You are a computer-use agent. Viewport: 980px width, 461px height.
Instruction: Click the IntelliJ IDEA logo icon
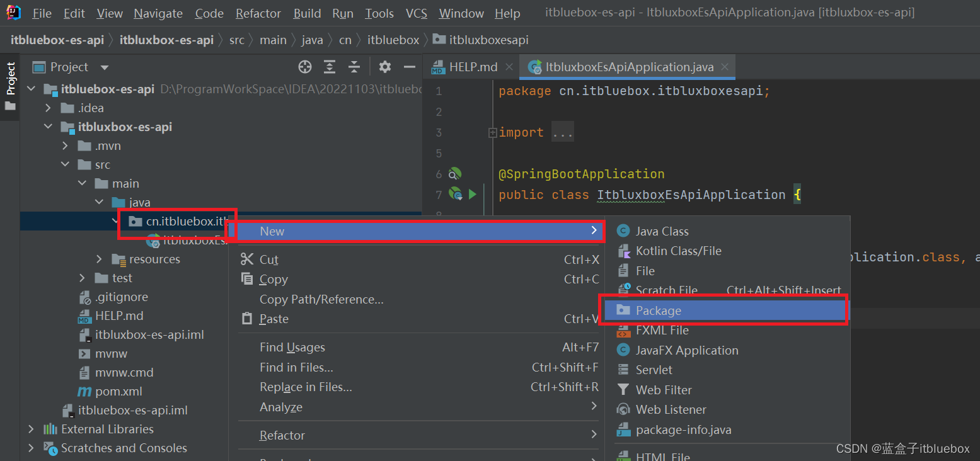coord(13,12)
